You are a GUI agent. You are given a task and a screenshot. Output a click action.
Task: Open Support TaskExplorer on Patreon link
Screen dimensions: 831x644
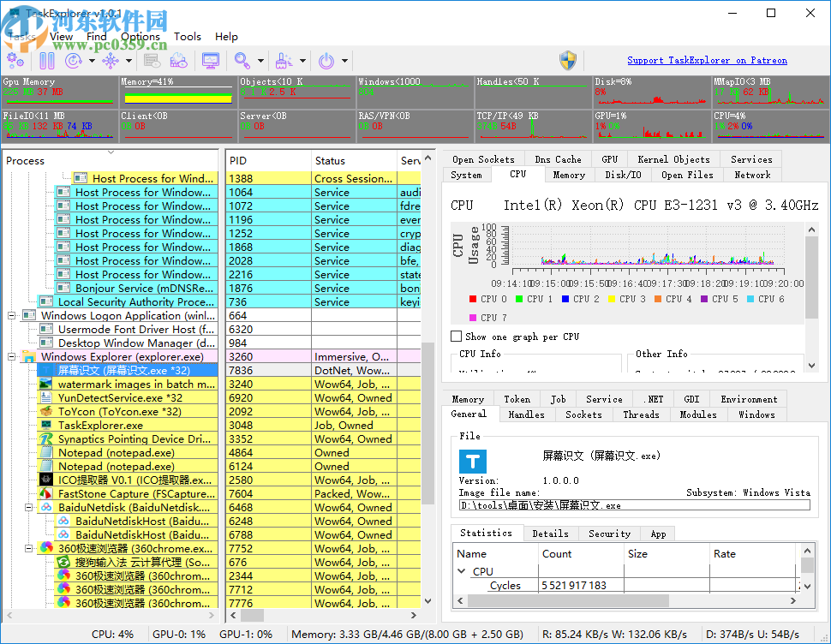pyautogui.click(x=707, y=61)
